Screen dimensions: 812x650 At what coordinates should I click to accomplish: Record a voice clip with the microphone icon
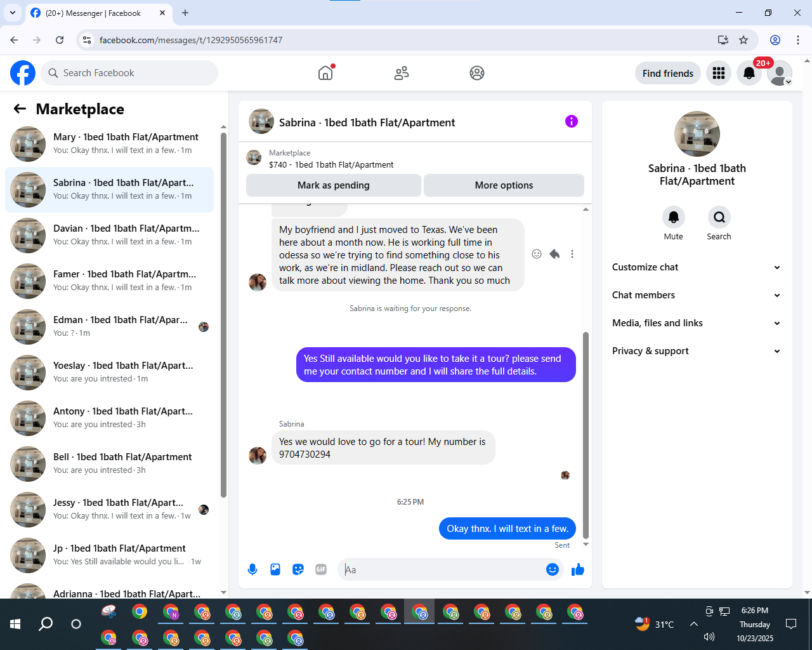[252, 569]
